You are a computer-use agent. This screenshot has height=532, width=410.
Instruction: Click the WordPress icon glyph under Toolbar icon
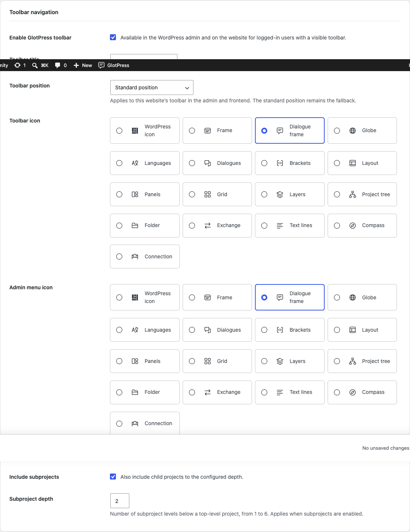[135, 131]
